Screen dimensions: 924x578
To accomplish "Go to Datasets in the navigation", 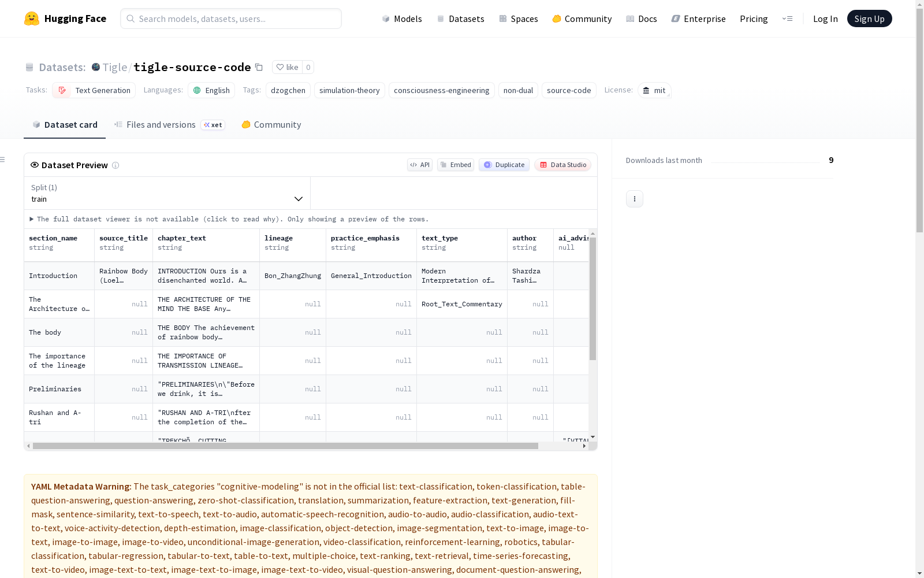I will (x=460, y=18).
